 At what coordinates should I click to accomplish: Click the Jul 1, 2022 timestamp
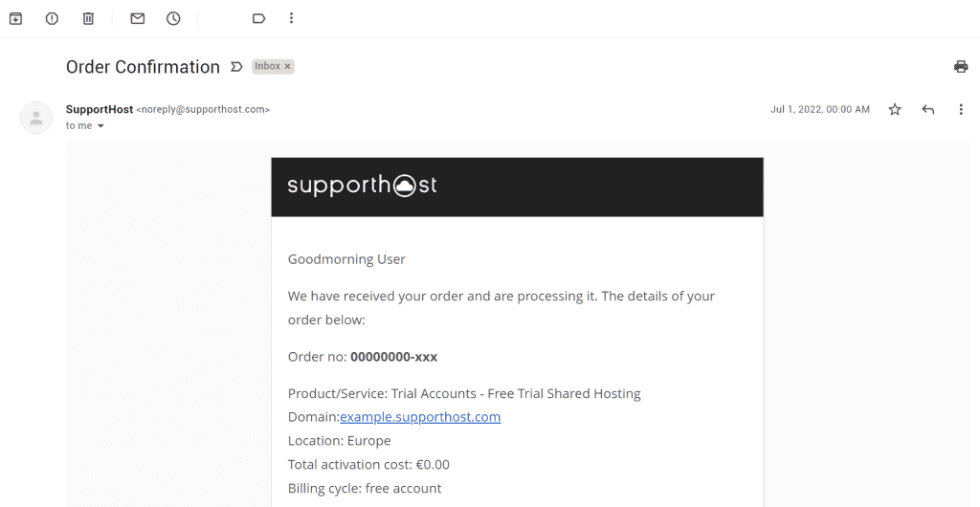[x=819, y=109]
